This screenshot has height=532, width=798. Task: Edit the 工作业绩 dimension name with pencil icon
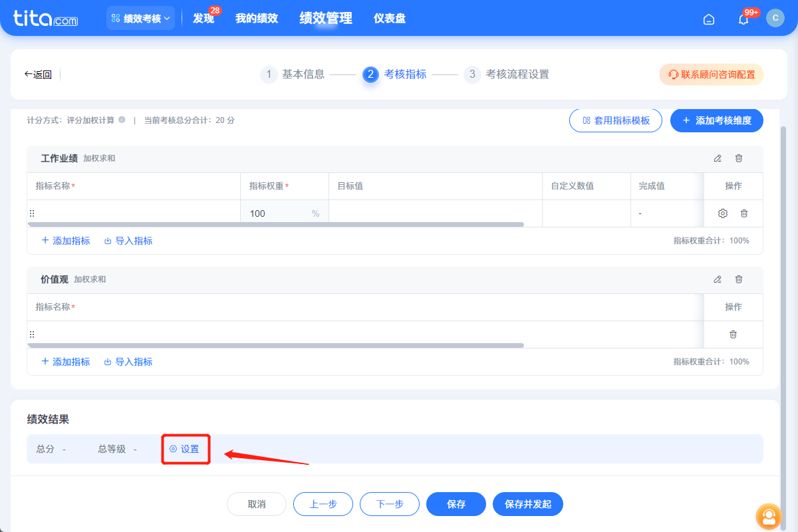(x=718, y=158)
